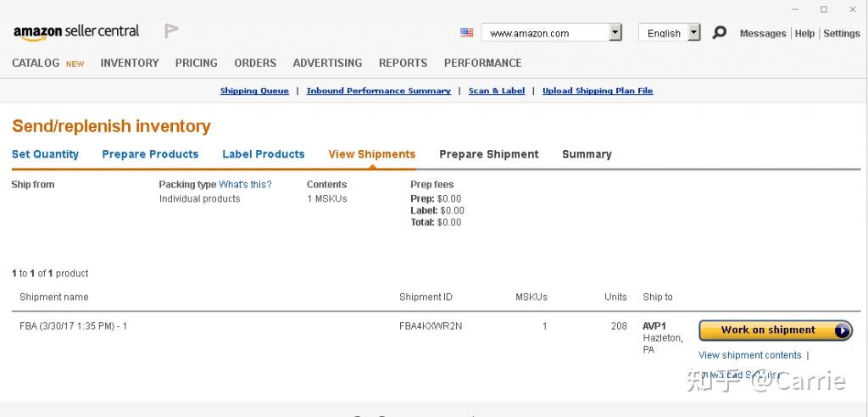This screenshot has height=417, width=868.
Task: Go to the Prepare Products step
Action: (150, 154)
